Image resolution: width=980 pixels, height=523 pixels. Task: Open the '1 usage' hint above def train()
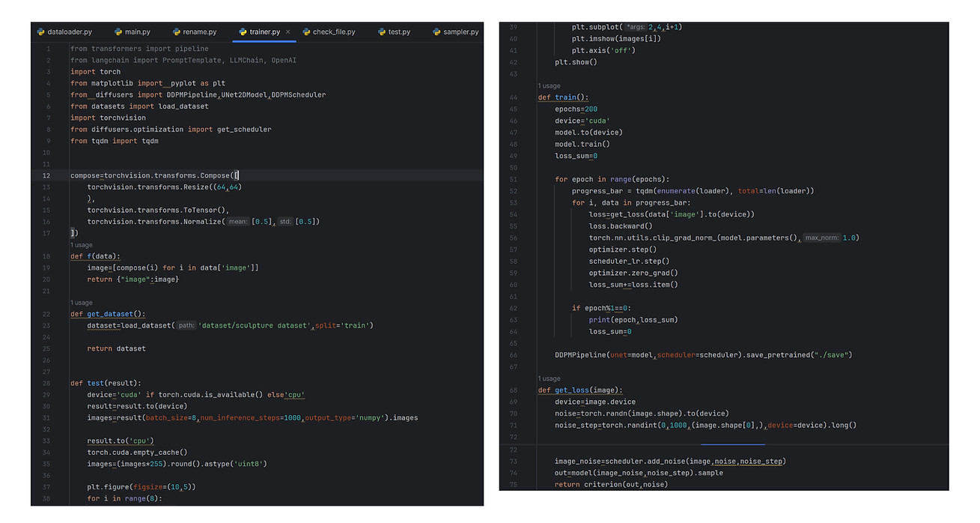click(x=549, y=86)
